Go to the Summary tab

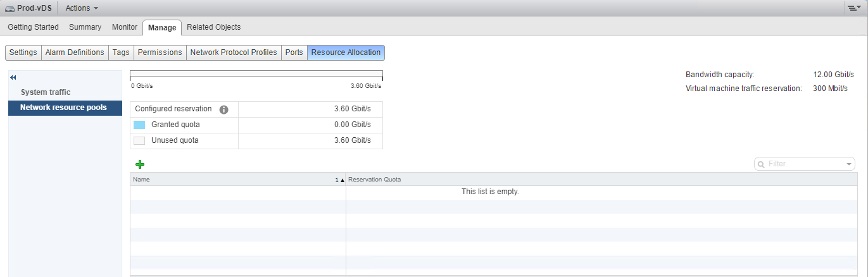(x=85, y=27)
